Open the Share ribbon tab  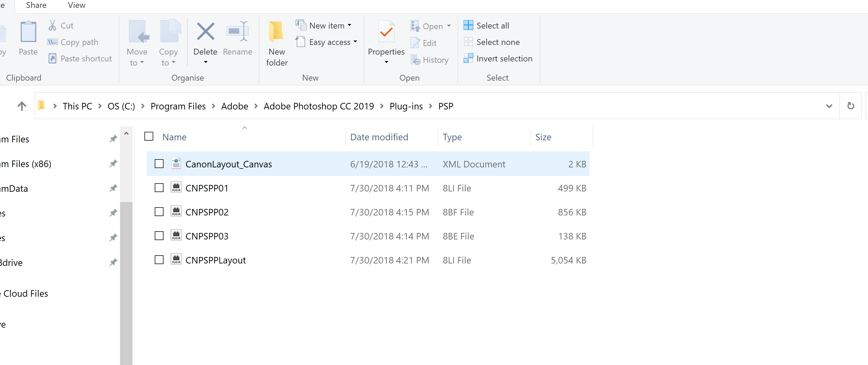coord(36,5)
